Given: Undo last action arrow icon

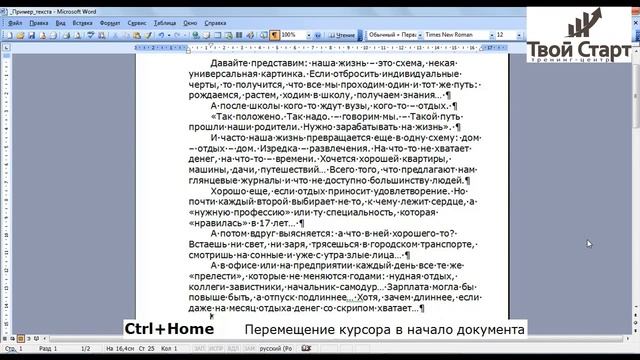Looking at the screenshot, I should pyautogui.click(x=162, y=36).
